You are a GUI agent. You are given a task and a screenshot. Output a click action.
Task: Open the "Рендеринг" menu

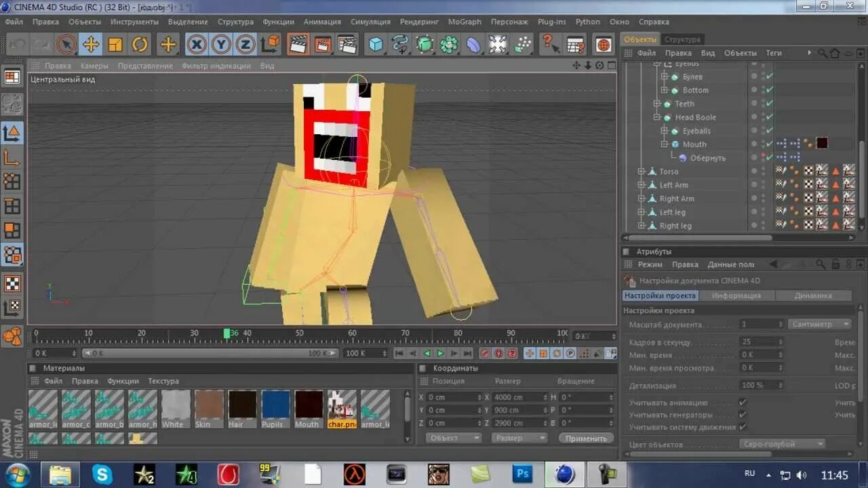pos(419,22)
